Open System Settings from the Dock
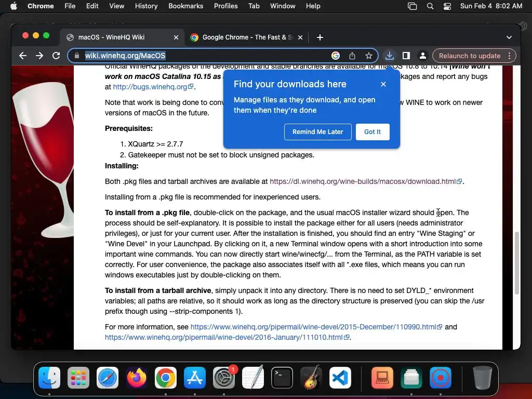The height and width of the screenshot is (399, 532). click(224, 378)
